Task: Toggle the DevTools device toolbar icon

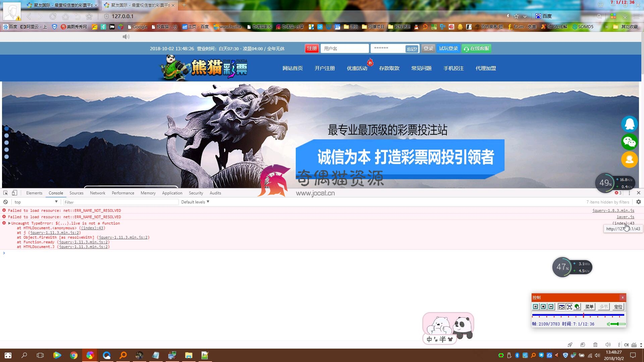Action: (x=14, y=193)
